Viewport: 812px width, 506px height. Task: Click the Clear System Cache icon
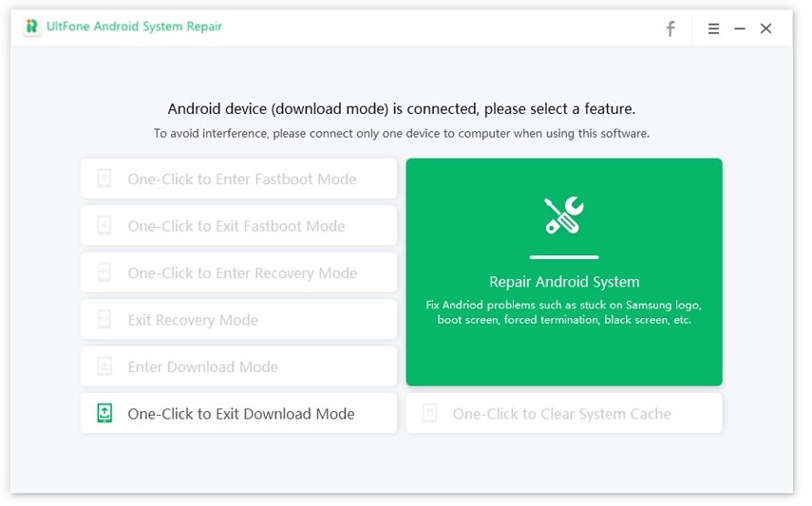(429, 413)
